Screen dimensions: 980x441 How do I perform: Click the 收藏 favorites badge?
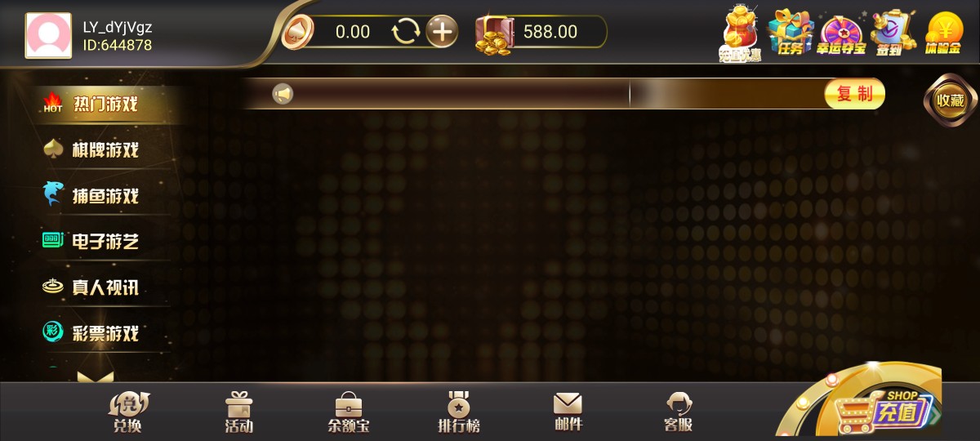pos(951,100)
